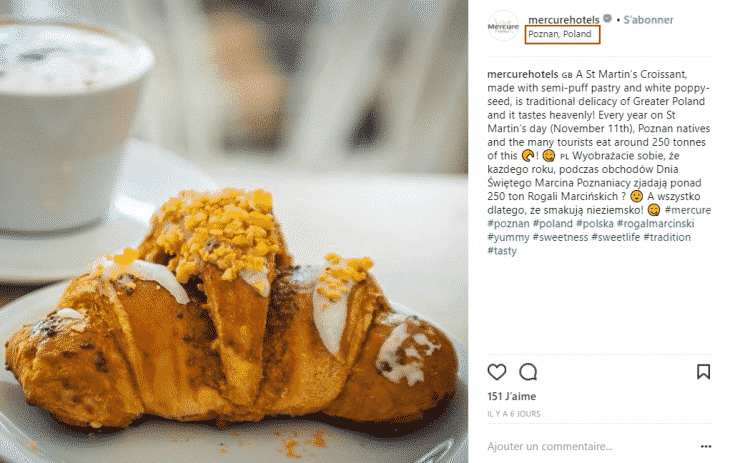Screen dimensions: 730x463
Task: View the 151 J'aime likes list
Action: [x=512, y=396]
